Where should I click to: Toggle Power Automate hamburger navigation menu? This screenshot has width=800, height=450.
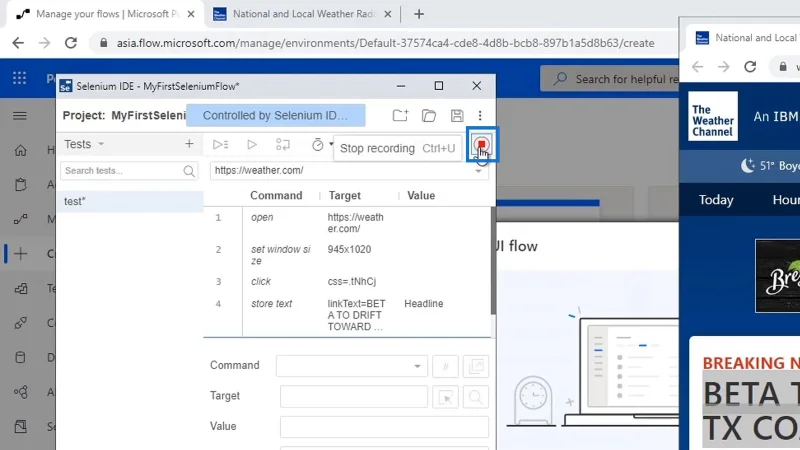[20, 116]
